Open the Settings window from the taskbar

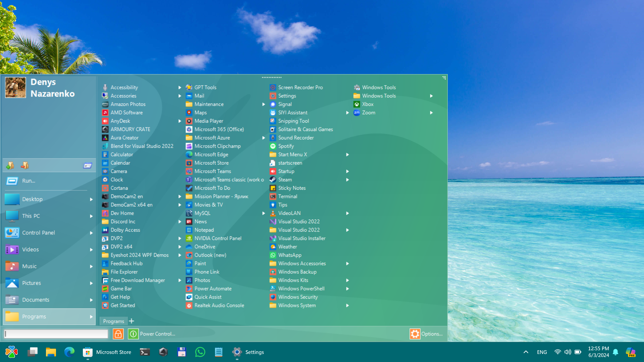coord(248,352)
